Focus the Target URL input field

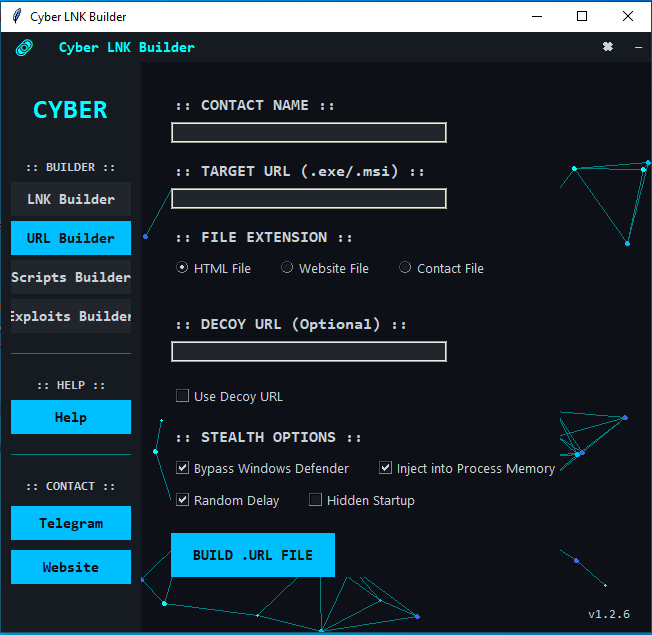[309, 199]
